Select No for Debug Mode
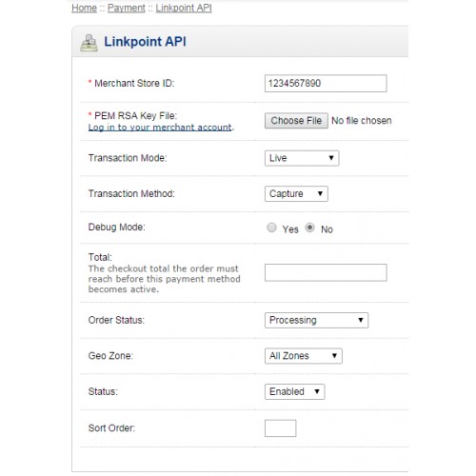The height and width of the screenshot is (476, 476). (310, 228)
